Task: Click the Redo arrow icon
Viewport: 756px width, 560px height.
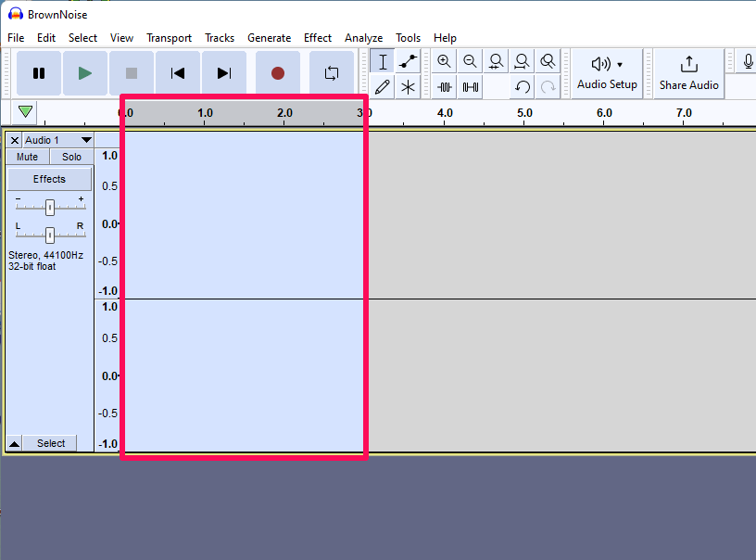Action: pos(548,87)
